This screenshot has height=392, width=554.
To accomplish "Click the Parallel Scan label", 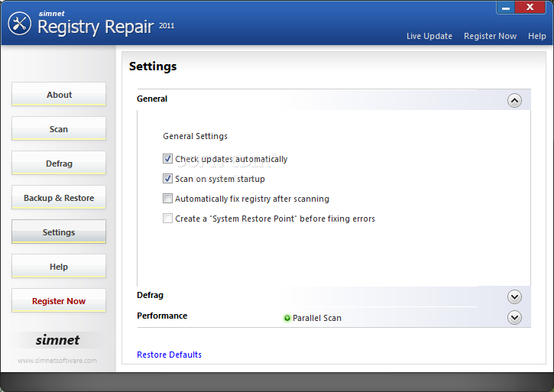I will click(x=317, y=318).
